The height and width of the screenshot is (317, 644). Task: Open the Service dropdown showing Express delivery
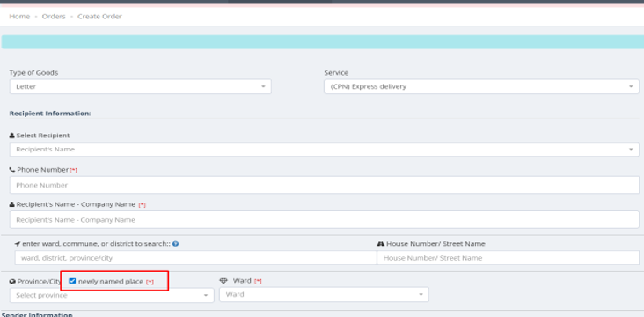pyautogui.click(x=481, y=87)
